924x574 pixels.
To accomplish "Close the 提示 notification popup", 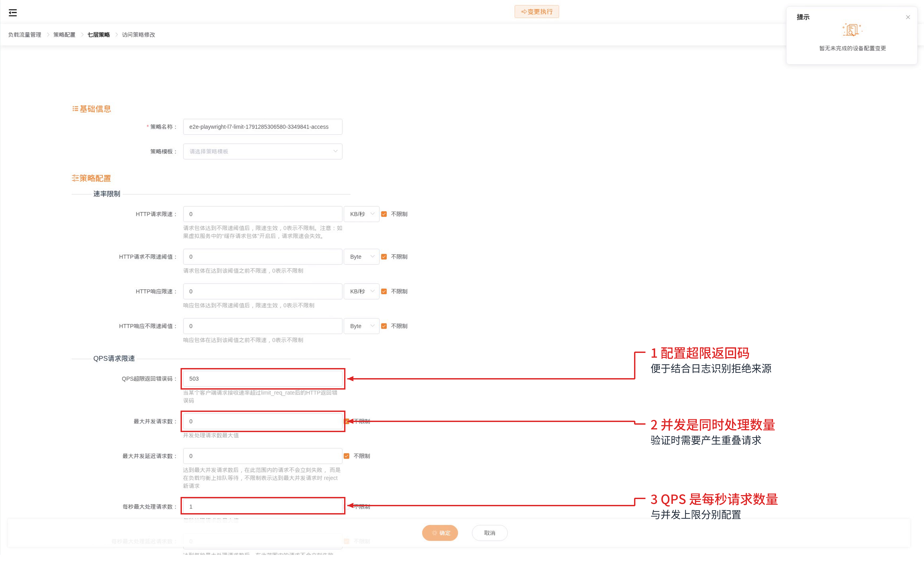I will tap(908, 17).
